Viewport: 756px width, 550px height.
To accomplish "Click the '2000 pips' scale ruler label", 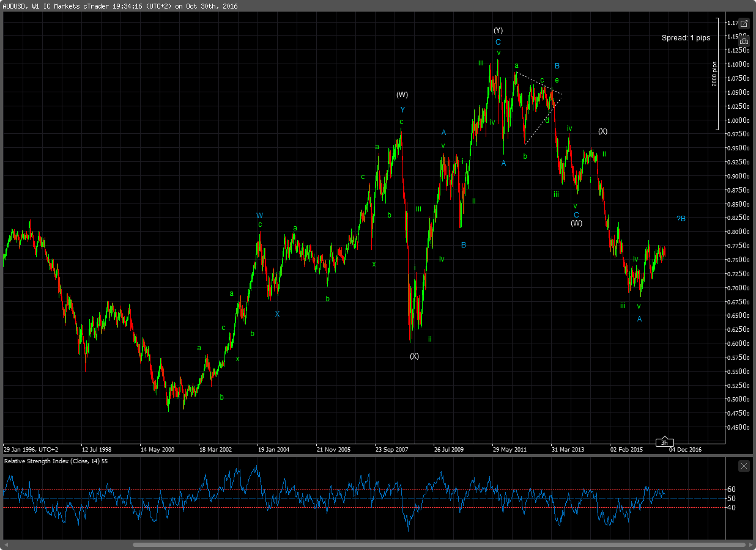I will click(714, 73).
